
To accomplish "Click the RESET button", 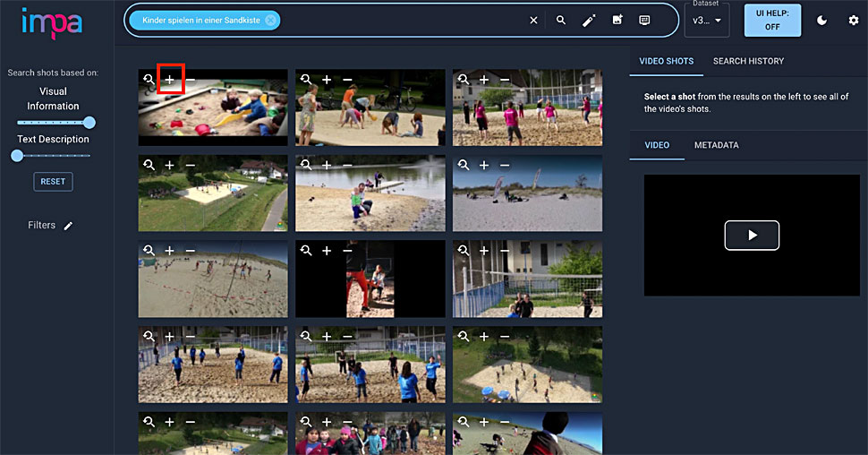I will point(53,182).
